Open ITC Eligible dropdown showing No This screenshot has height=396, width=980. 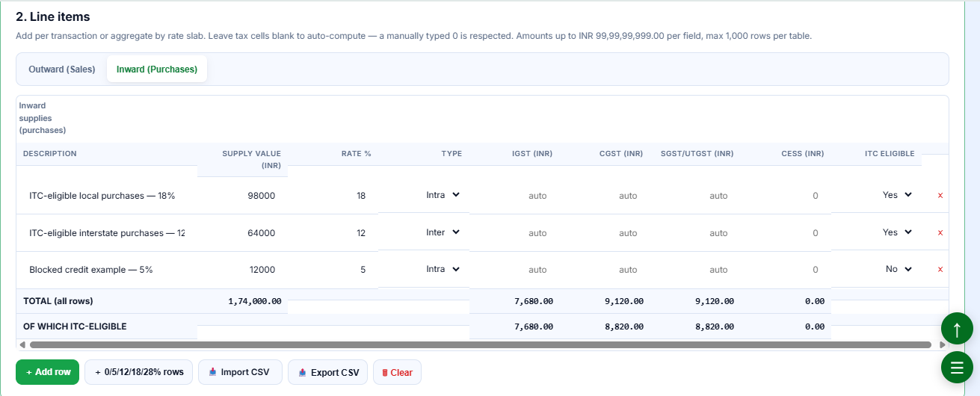pos(898,269)
